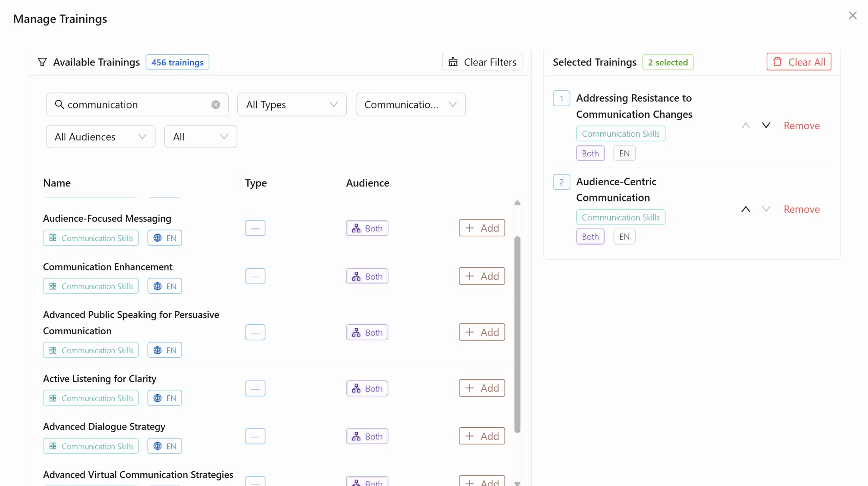Click Clear All selected trainings
Image resolution: width=868 pixels, height=486 pixels.
click(x=798, y=62)
